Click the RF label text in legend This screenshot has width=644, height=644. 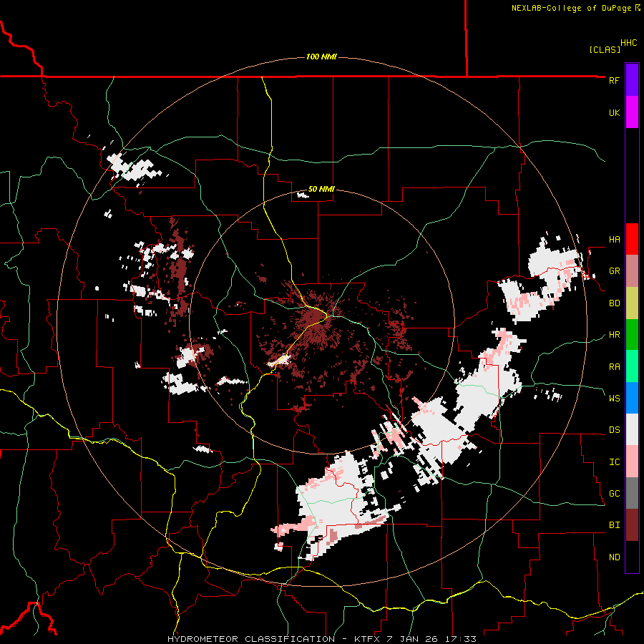point(614,80)
